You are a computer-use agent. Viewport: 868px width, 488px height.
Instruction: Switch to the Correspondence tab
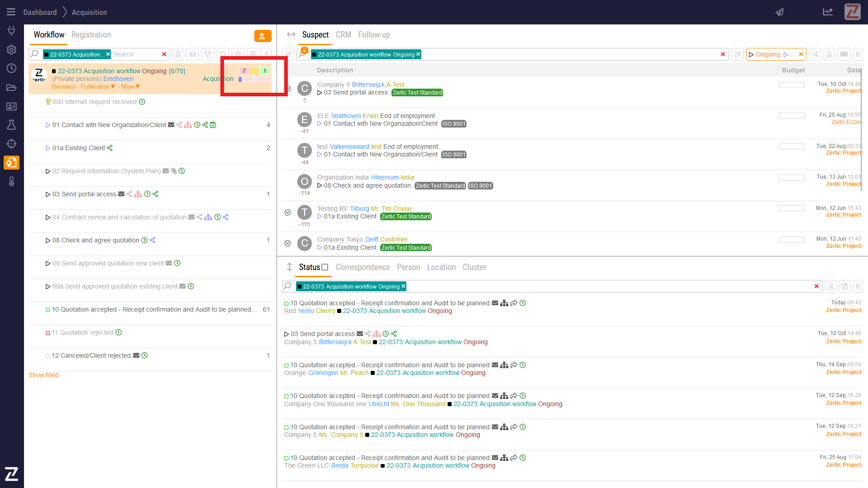click(362, 267)
